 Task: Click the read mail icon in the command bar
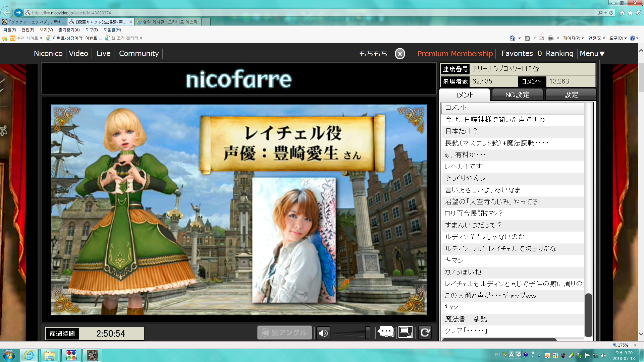[541, 38]
